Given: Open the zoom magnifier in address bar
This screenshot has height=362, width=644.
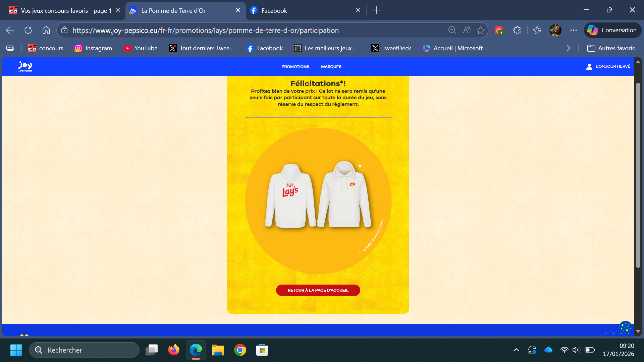Looking at the screenshot, I should point(452,30).
